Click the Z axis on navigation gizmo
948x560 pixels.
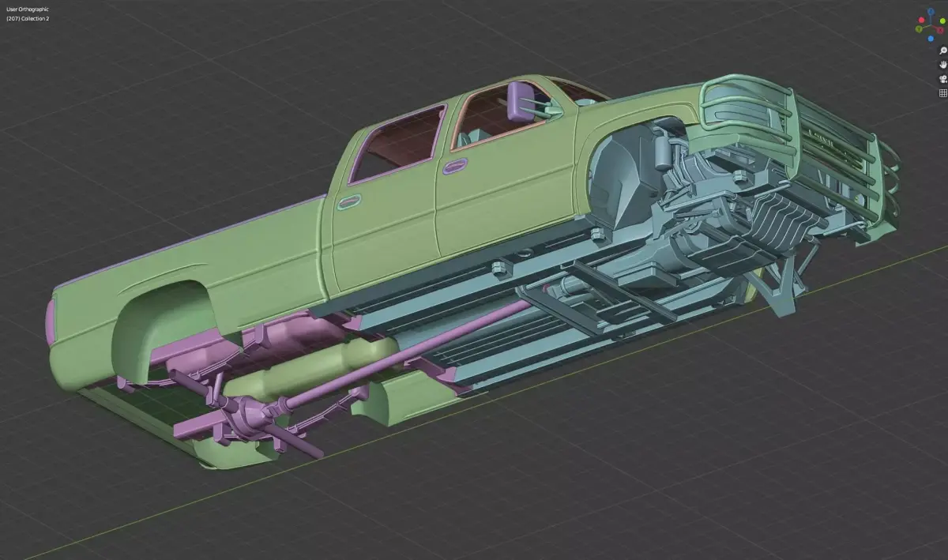click(x=931, y=11)
